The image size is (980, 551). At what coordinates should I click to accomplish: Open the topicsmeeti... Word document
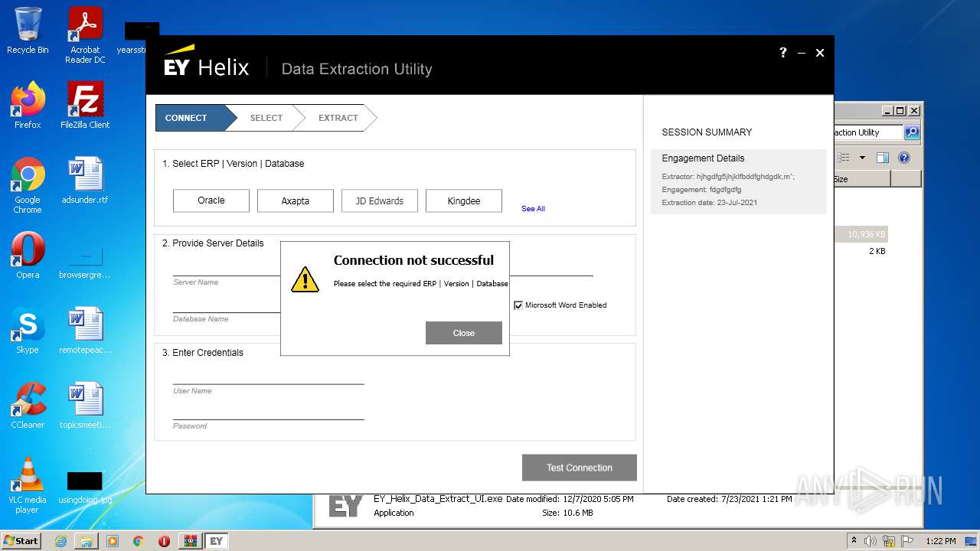85,406
